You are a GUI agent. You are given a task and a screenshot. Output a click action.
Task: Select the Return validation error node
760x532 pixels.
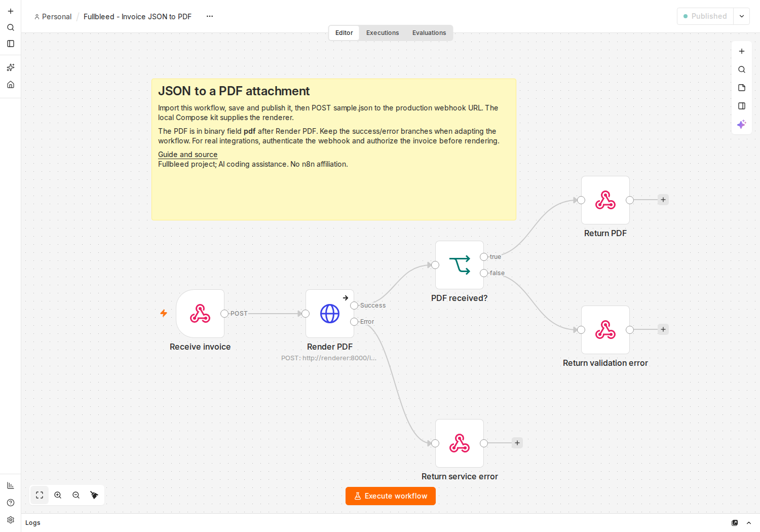[605, 330]
